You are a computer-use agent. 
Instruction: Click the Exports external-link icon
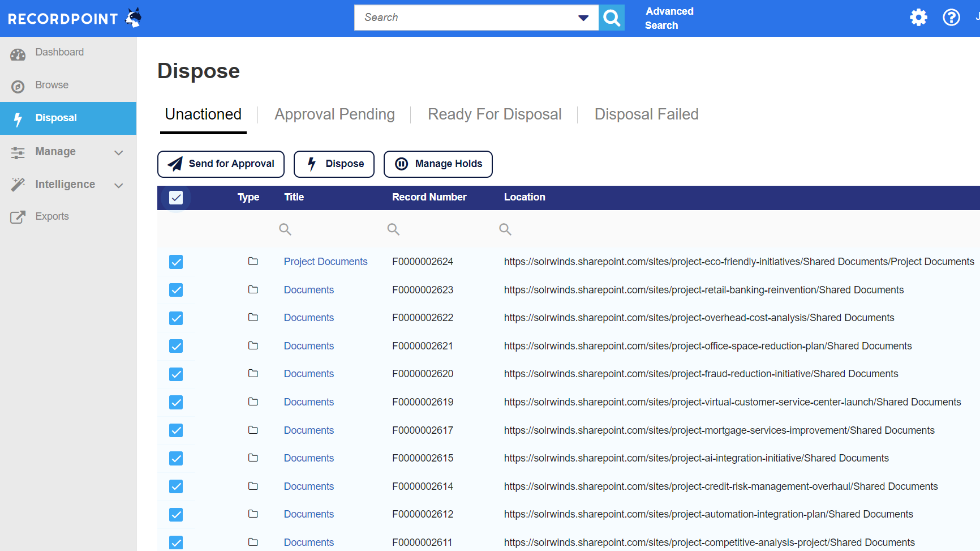[x=18, y=217]
